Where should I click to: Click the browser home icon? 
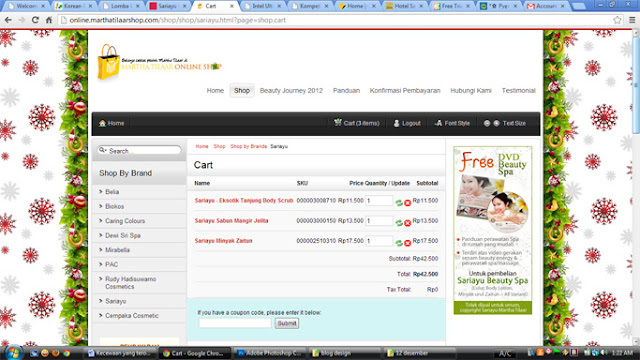point(49,20)
